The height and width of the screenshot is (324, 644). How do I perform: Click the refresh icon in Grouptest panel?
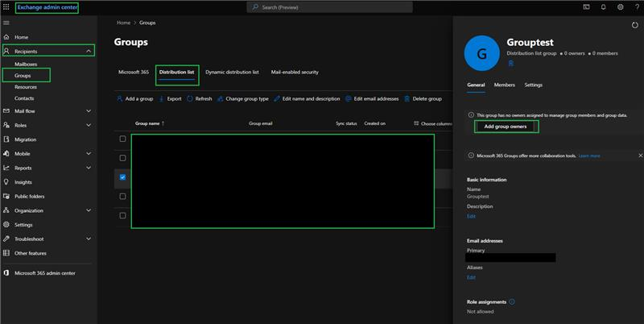pyautogui.click(x=635, y=26)
